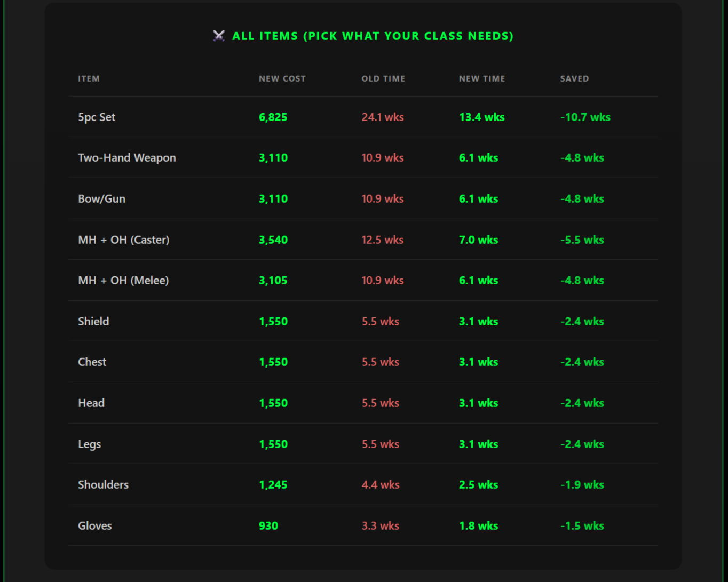This screenshot has width=728, height=582.
Task: Click the SAVED column header
Action: (x=574, y=78)
